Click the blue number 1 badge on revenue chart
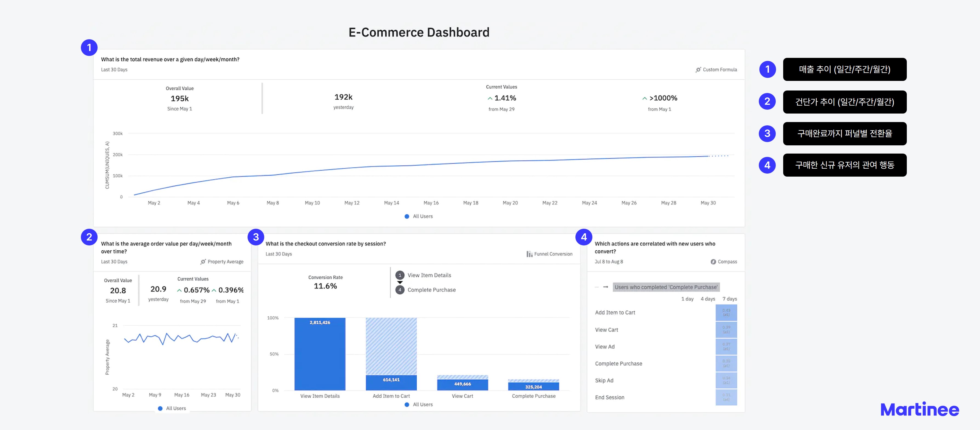980x430 pixels. tap(89, 47)
